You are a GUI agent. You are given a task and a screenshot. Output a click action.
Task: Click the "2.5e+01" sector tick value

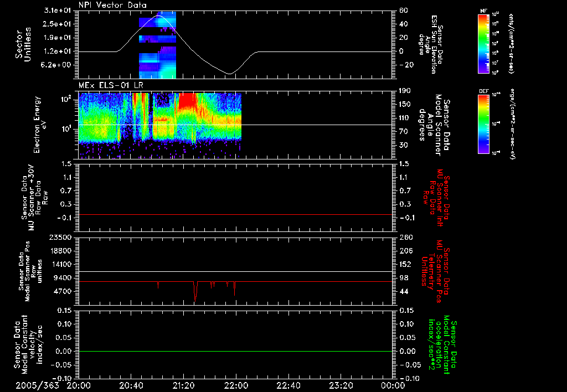pyautogui.click(x=58, y=24)
